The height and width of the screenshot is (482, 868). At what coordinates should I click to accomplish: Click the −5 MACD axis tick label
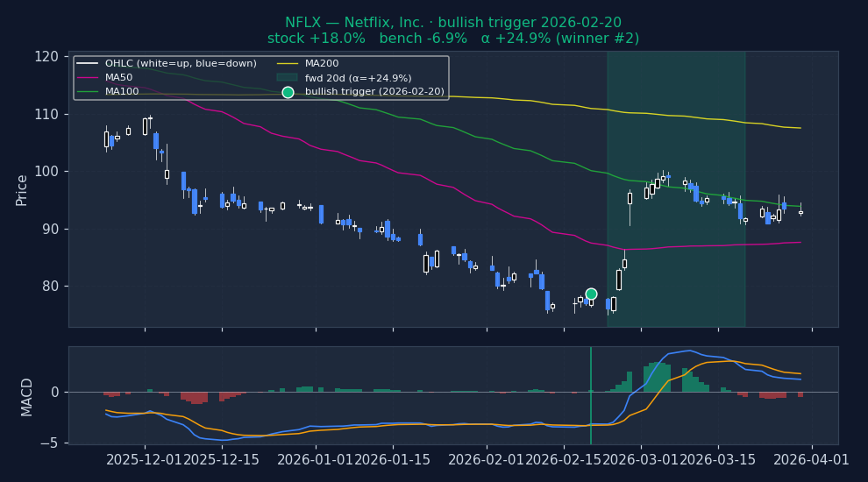click(49, 443)
